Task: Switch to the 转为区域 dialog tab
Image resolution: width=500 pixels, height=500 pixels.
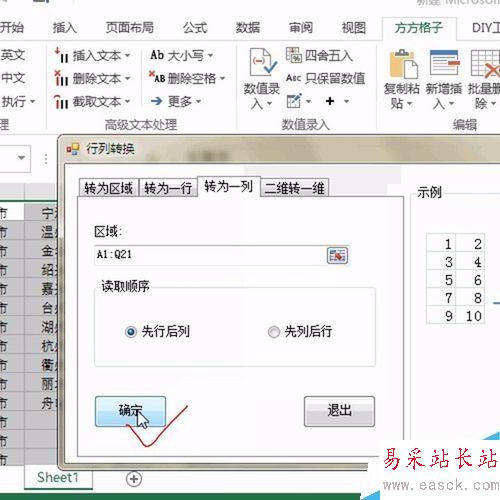Action: [109, 189]
